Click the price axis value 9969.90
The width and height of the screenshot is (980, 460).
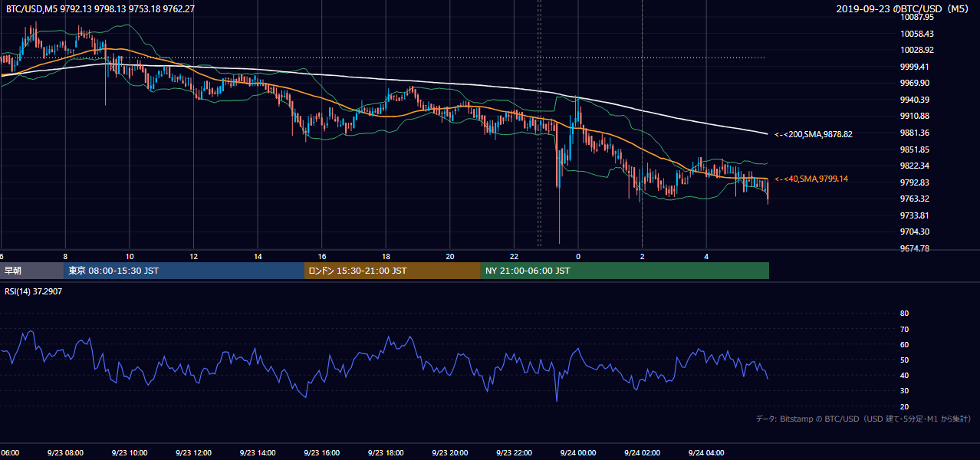[915, 83]
